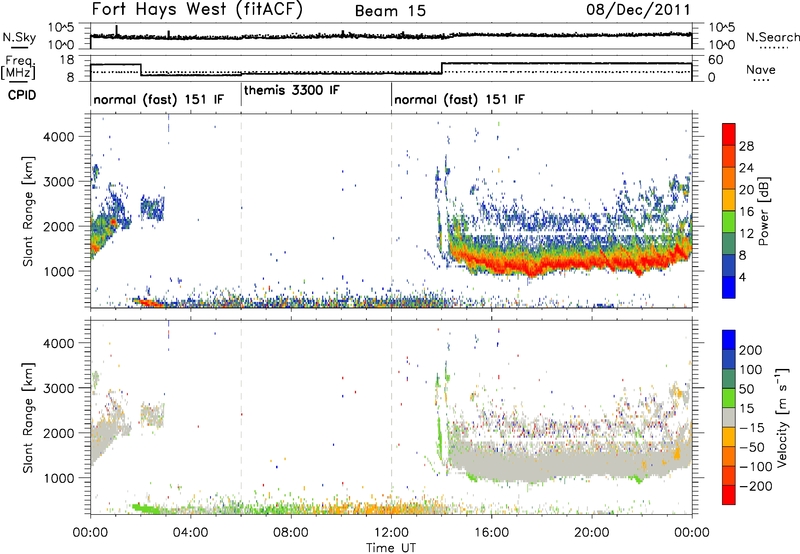
Task: Click the '200' velocity colorbar tick label
Action: coord(751,350)
